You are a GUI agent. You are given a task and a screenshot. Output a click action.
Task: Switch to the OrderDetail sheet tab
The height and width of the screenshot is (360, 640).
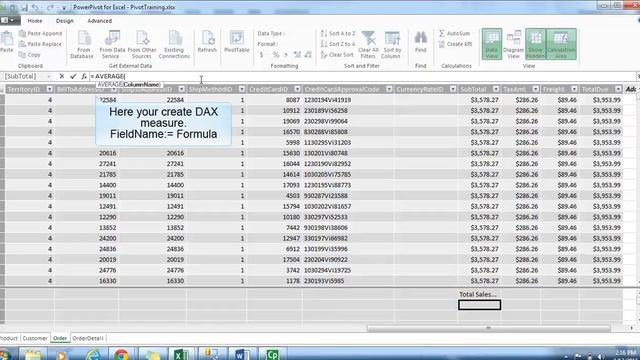coord(87,338)
